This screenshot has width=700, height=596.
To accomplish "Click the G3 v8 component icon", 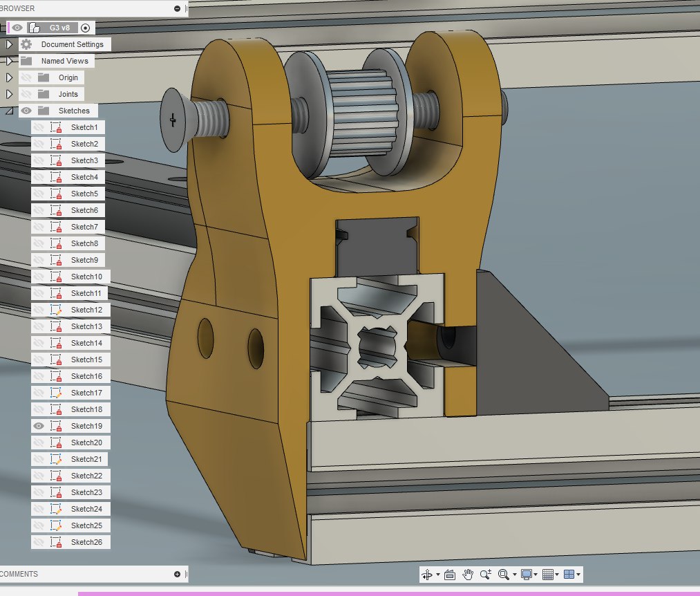I will [35, 28].
